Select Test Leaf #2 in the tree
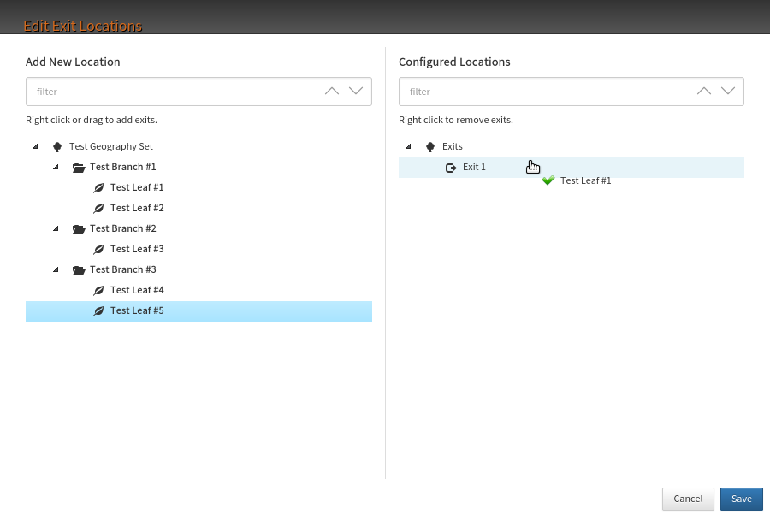This screenshot has height=532, width=770. [x=137, y=208]
